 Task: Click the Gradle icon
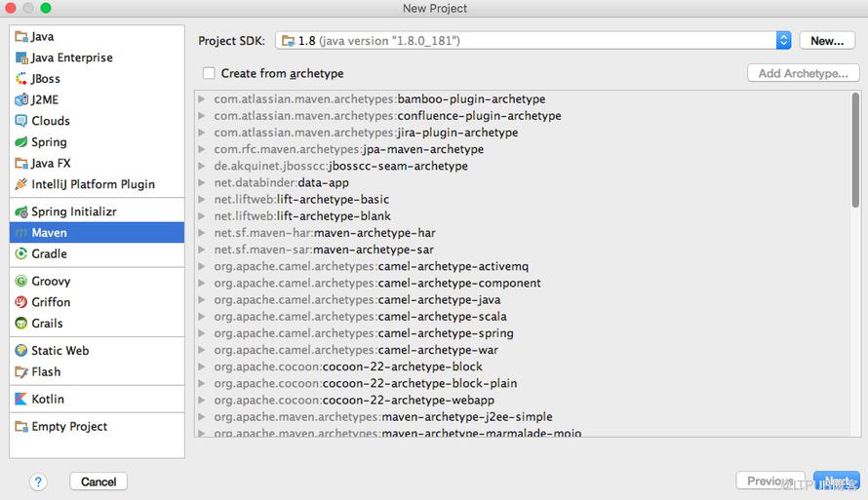click(x=21, y=253)
